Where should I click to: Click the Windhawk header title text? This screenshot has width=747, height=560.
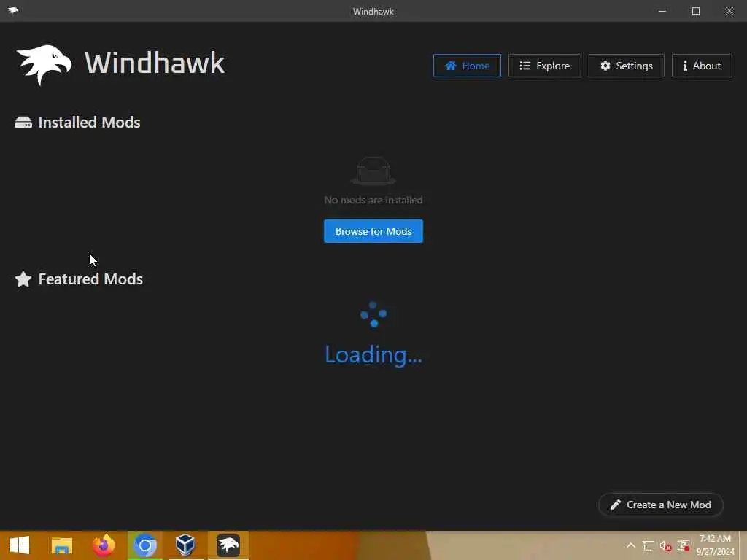click(155, 63)
